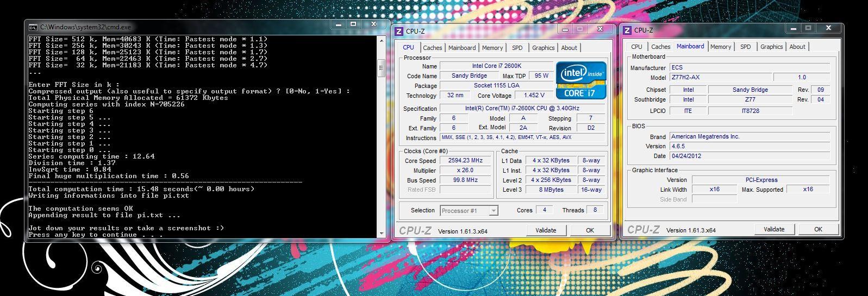868x296 pixels.
Task: Click the Core Voltage value 1.452 V
Action: click(x=534, y=96)
